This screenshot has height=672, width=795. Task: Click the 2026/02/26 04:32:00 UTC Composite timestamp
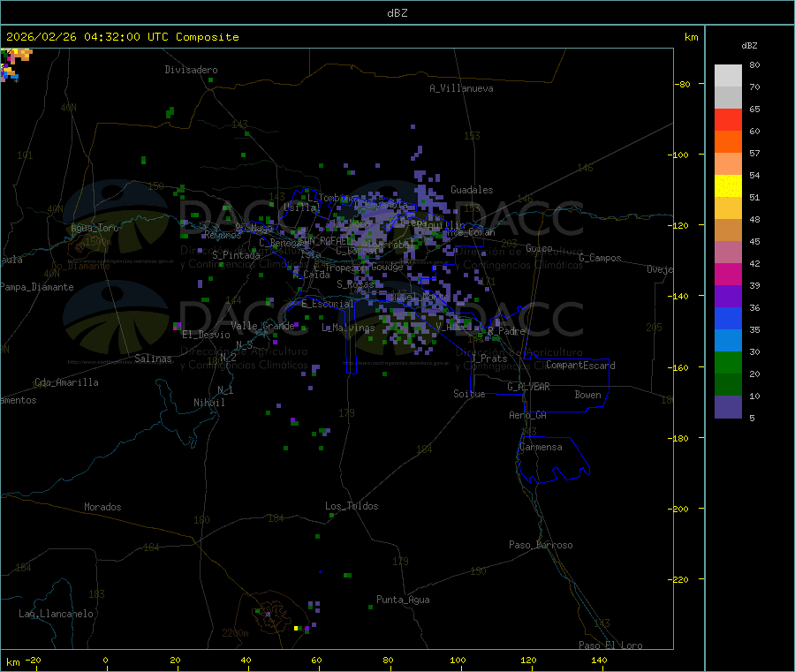(122, 37)
